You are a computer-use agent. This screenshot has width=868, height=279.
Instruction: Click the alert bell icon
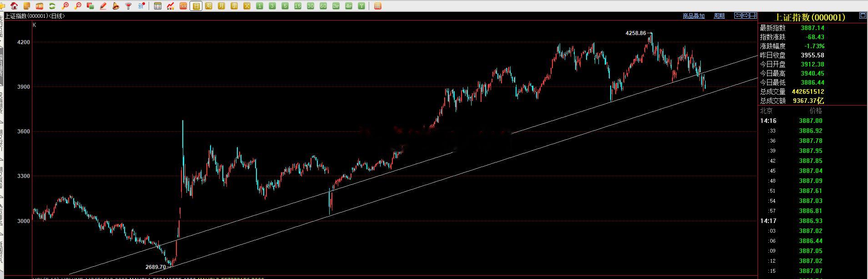tap(116, 6)
